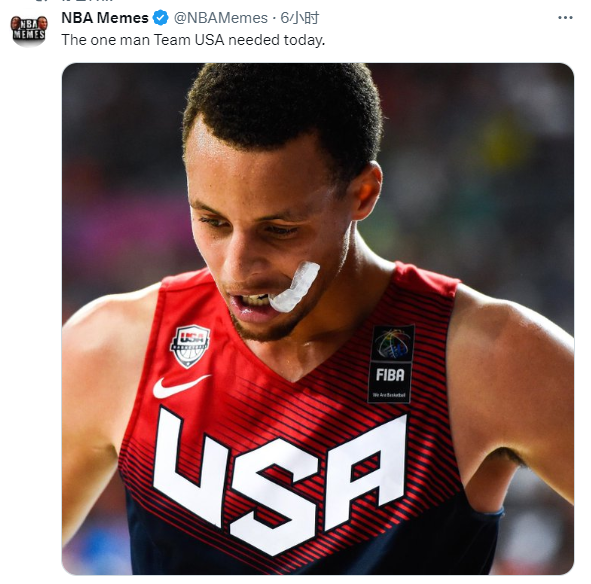Click the 6小时 post timestamp
This screenshot has width=591, height=584.
click(x=300, y=18)
